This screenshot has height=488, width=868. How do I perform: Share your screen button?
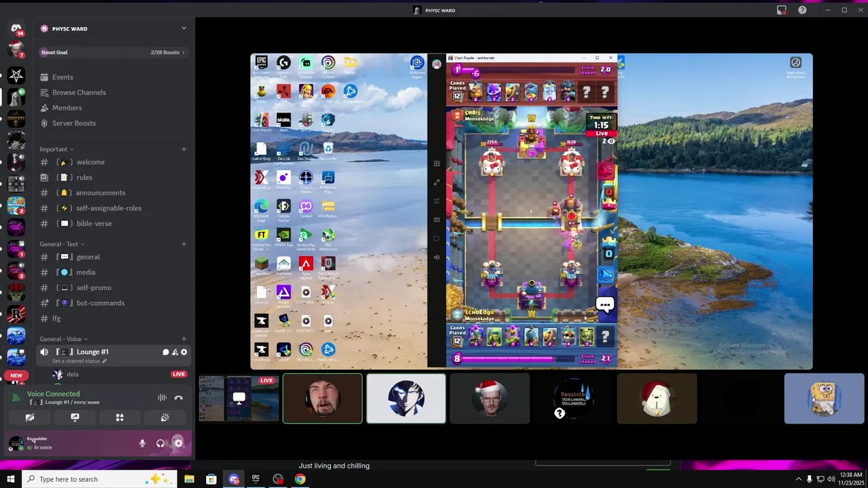coord(75,418)
